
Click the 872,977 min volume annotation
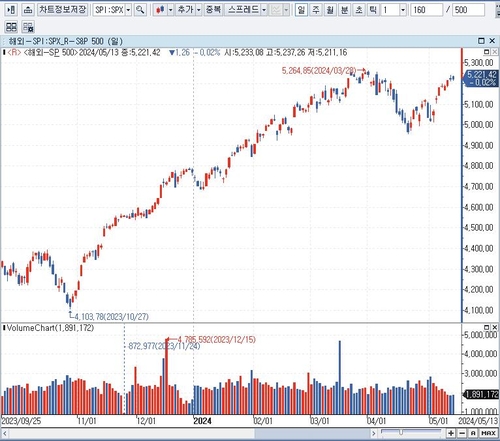tap(164, 346)
